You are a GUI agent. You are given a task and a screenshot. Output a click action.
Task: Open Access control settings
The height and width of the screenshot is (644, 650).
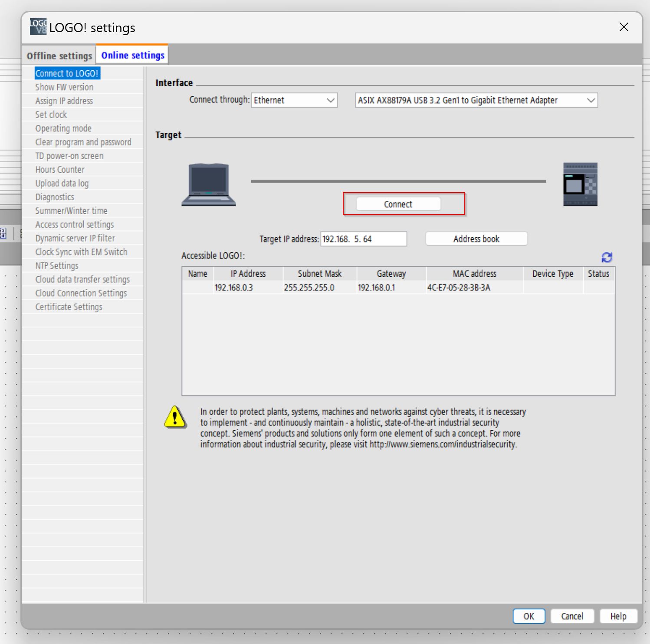tap(75, 225)
